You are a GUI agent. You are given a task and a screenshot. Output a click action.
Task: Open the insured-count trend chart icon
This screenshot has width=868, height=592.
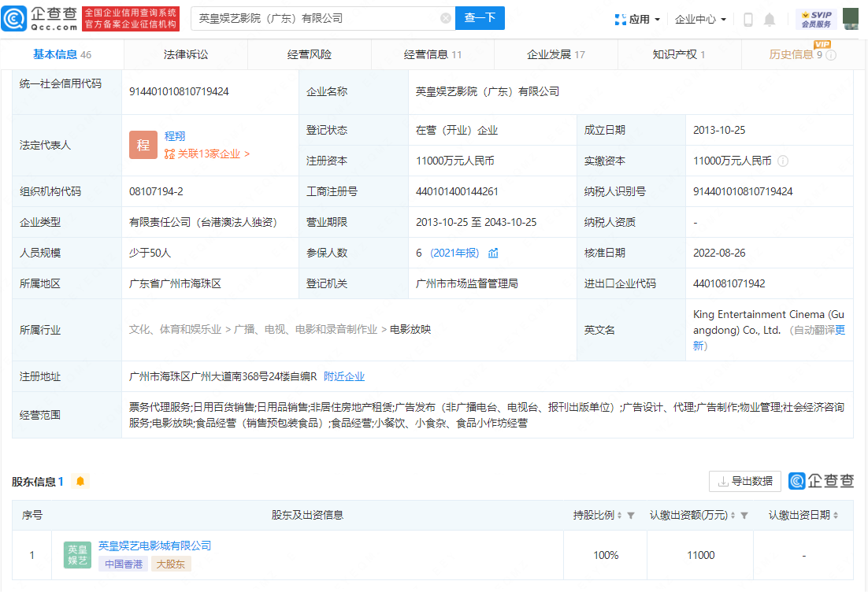pos(493,253)
